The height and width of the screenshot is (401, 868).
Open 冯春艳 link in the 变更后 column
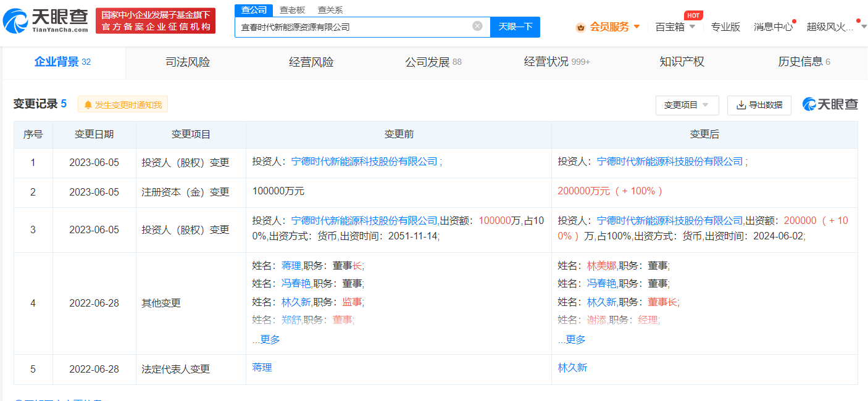(x=601, y=283)
